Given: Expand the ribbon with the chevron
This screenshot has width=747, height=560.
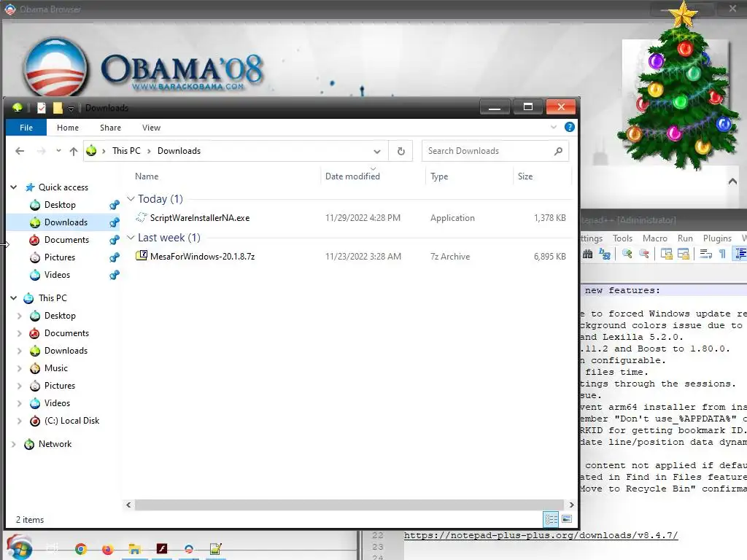Looking at the screenshot, I should [553, 127].
